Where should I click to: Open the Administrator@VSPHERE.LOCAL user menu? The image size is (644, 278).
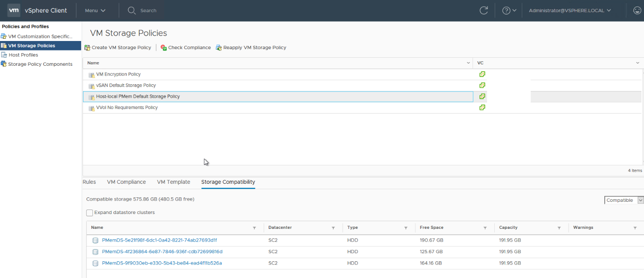pyautogui.click(x=570, y=10)
